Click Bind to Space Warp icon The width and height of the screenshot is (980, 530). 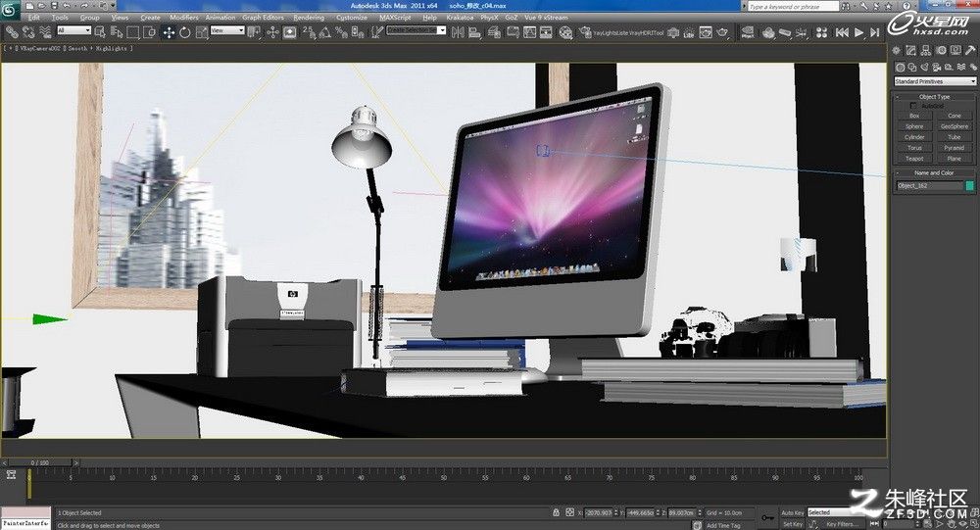pyautogui.click(x=45, y=31)
